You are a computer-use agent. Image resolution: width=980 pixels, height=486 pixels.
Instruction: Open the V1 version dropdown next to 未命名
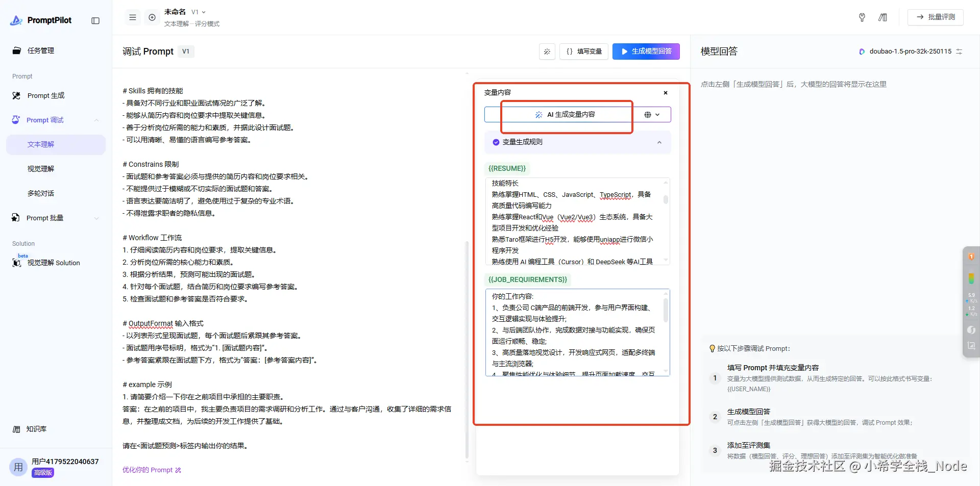[x=198, y=12]
